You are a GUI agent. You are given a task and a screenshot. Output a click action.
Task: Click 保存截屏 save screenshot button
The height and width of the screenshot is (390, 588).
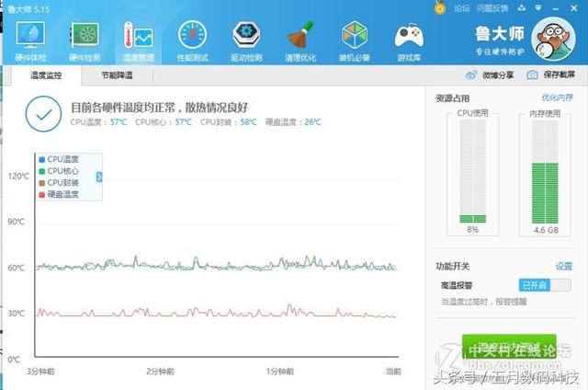tap(551, 75)
